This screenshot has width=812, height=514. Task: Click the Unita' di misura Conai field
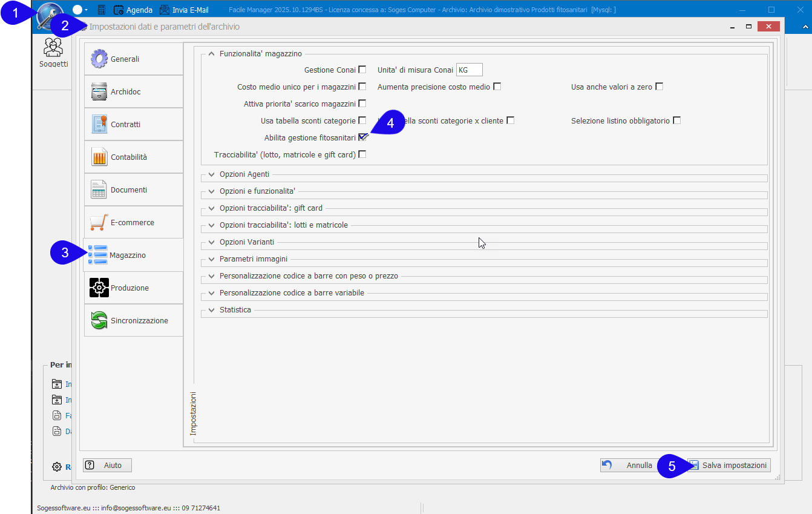(470, 70)
